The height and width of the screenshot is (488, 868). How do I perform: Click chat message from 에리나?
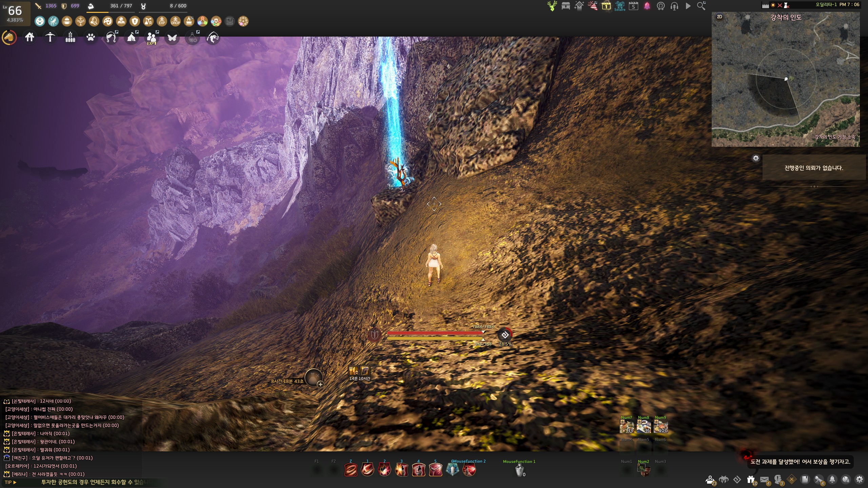(44, 474)
